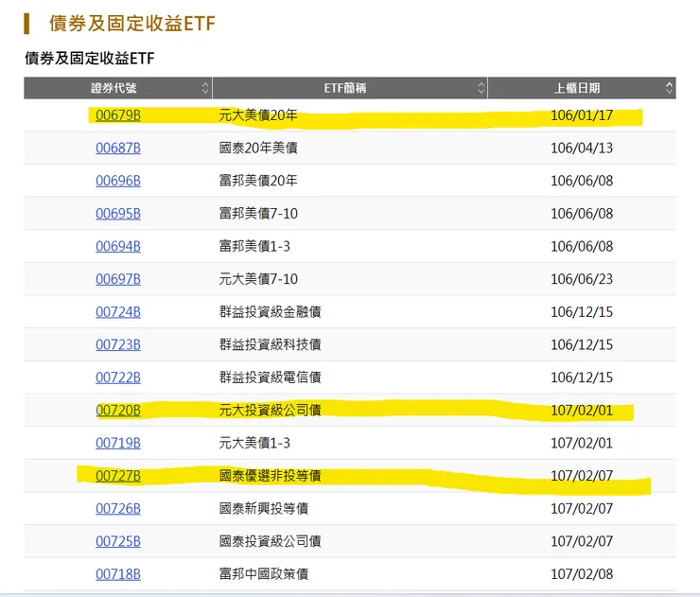Open the 00697B ETF link
700x597 pixels.
click(x=118, y=279)
